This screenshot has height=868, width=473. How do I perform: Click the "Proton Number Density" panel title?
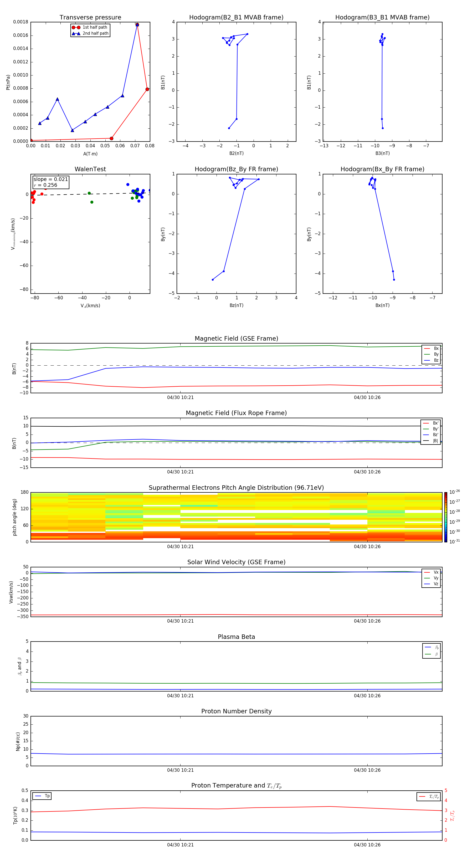[236, 711]
